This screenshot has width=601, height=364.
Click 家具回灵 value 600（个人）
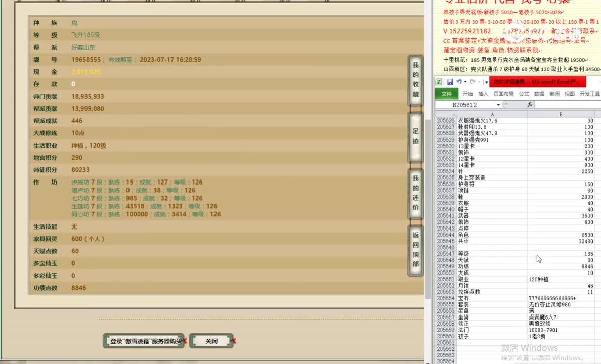tap(88, 239)
